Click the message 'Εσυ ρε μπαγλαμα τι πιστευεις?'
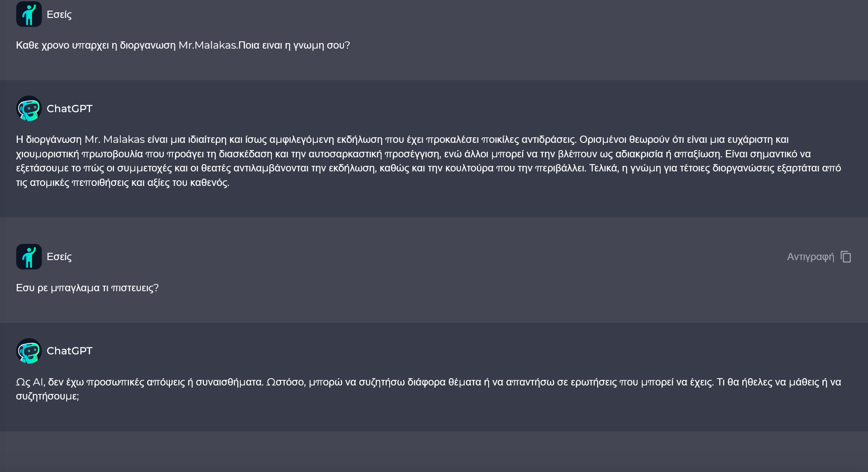This screenshot has height=472, width=868. click(87, 288)
